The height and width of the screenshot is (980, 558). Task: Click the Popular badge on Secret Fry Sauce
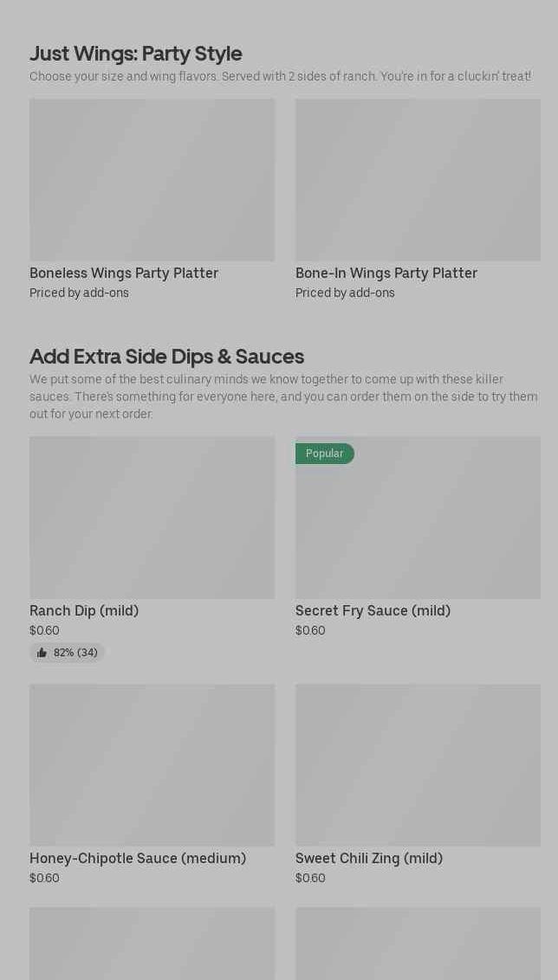click(x=325, y=454)
